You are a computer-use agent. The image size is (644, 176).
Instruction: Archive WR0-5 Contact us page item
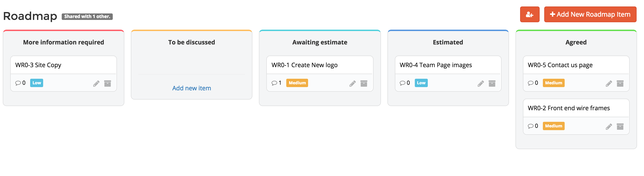tap(620, 83)
